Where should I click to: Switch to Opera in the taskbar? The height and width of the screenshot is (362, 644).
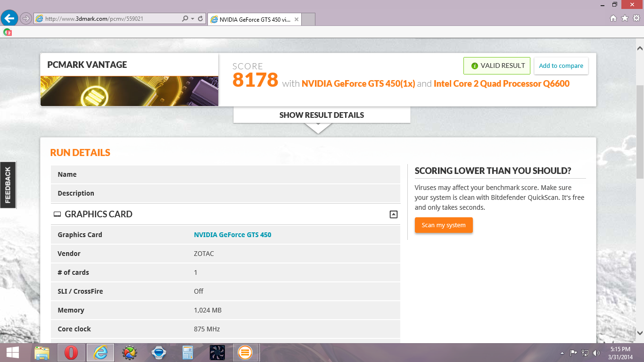click(x=71, y=353)
